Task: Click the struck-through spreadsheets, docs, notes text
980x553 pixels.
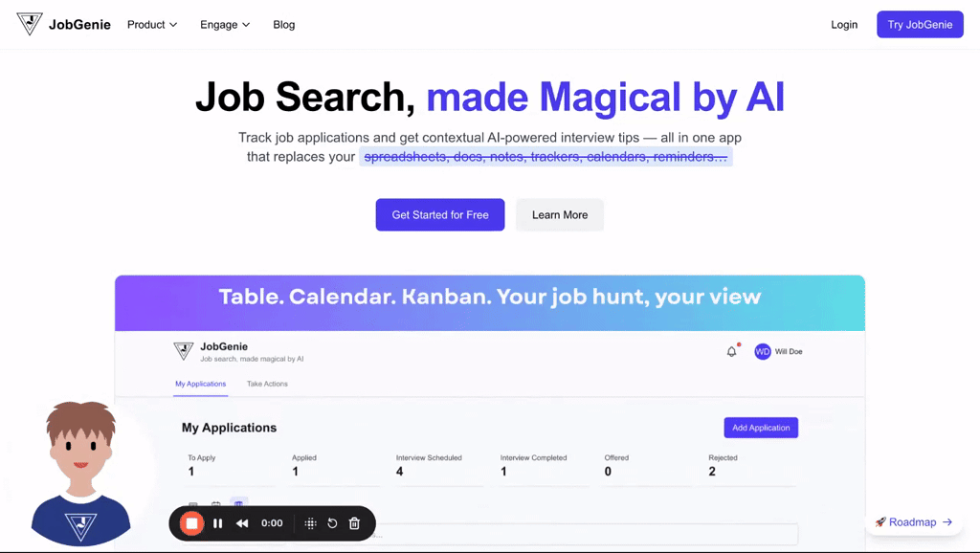Action: (546, 156)
